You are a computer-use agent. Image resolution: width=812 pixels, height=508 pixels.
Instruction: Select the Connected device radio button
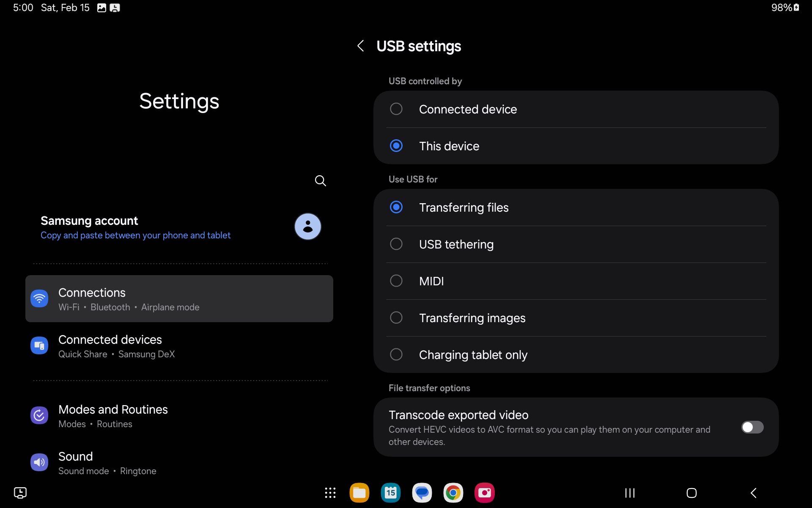pos(396,109)
